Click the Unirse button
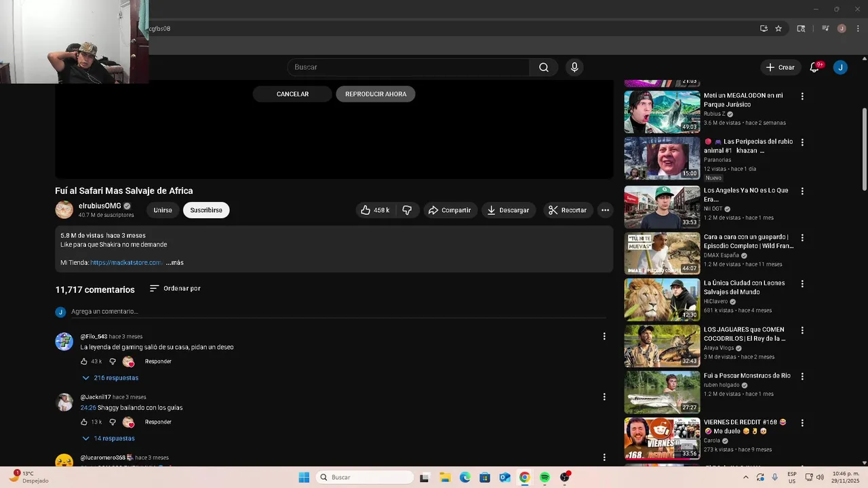 tap(163, 210)
